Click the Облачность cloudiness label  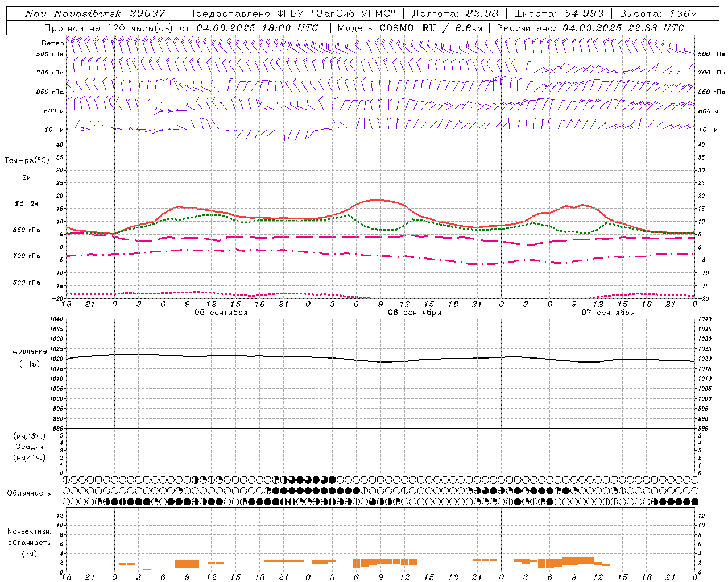[x=29, y=493]
